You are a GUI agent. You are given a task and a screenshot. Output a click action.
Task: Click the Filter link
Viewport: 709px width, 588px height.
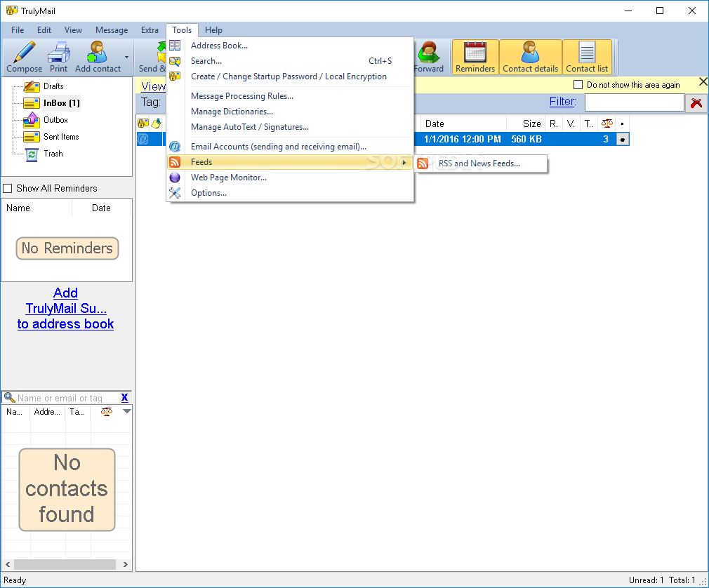(x=562, y=101)
